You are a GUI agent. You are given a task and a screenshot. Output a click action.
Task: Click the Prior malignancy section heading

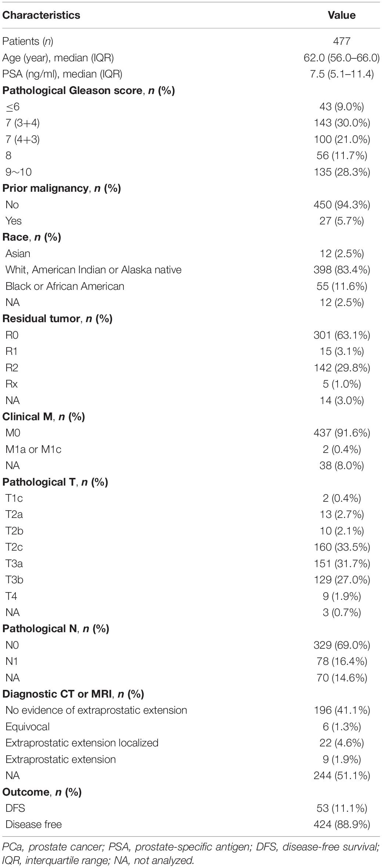point(62,188)
